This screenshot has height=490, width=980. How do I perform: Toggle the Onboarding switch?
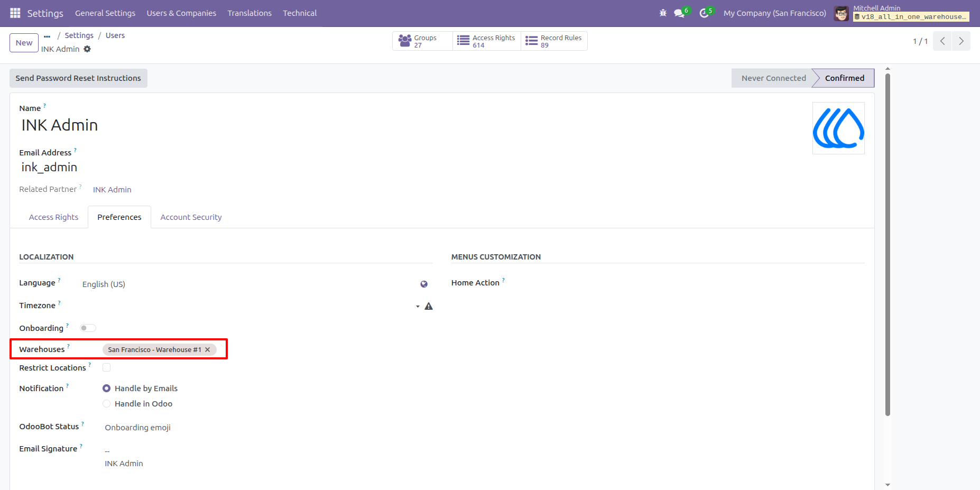[88, 328]
